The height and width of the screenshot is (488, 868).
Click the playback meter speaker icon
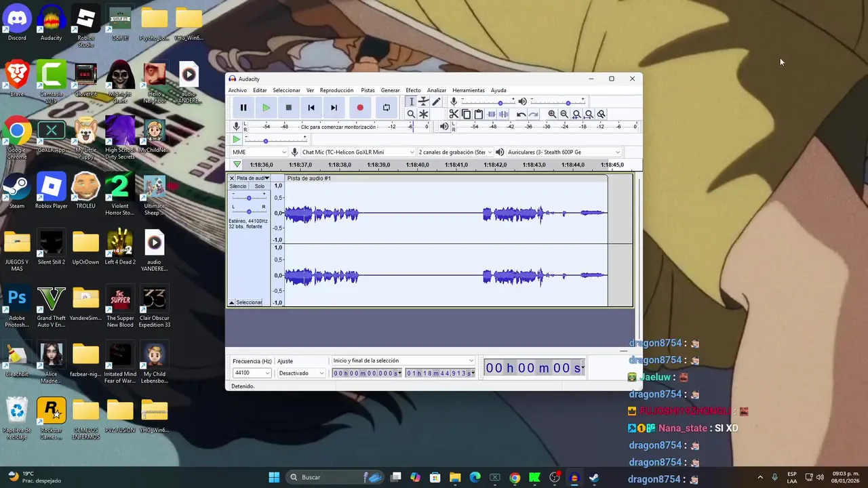[x=443, y=126]
